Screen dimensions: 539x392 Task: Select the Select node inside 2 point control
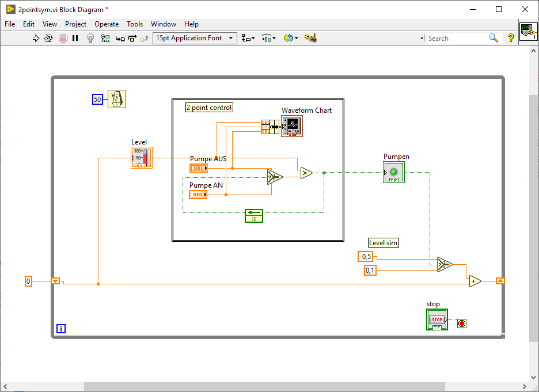275,177
